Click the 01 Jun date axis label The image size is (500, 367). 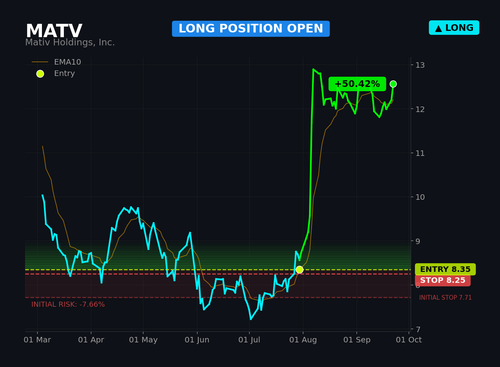(197, 340)
